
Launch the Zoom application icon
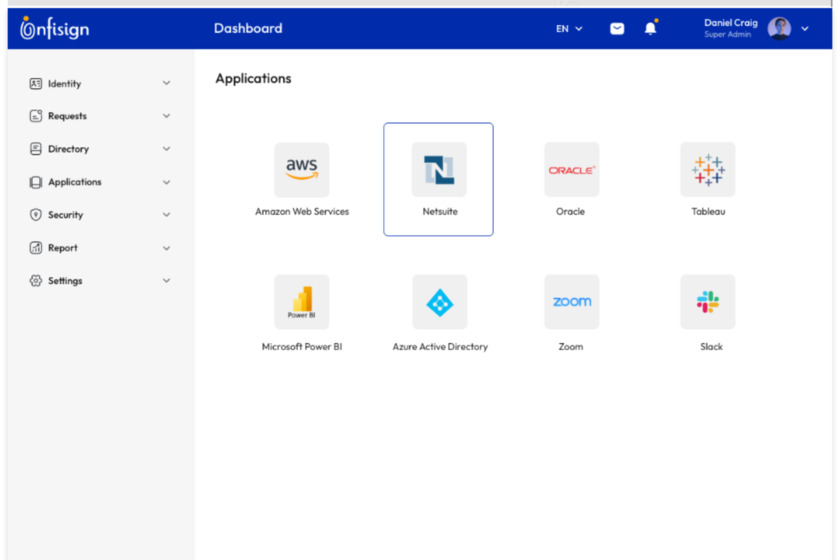(571, 302)
